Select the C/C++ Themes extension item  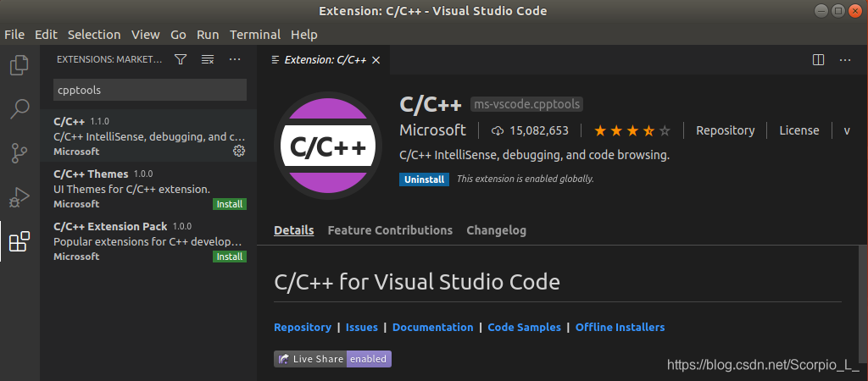click(x=148, y=189)
